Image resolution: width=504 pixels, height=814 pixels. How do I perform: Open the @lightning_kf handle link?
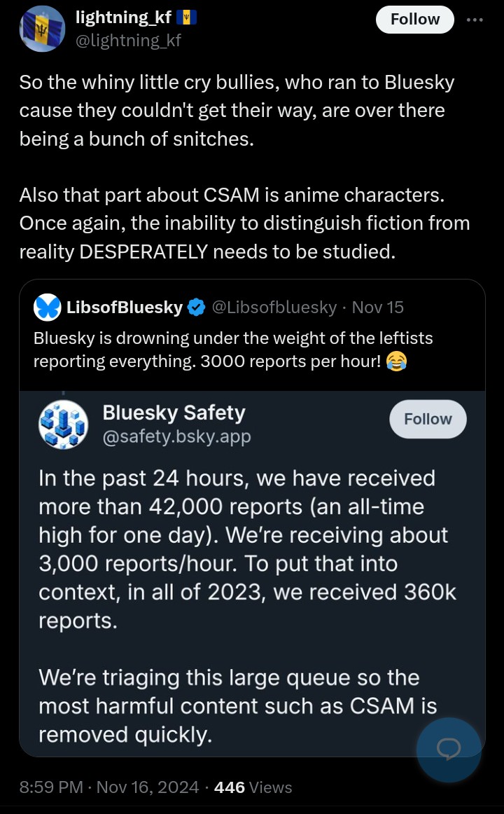pyautogui.click(x=129, y=40)
